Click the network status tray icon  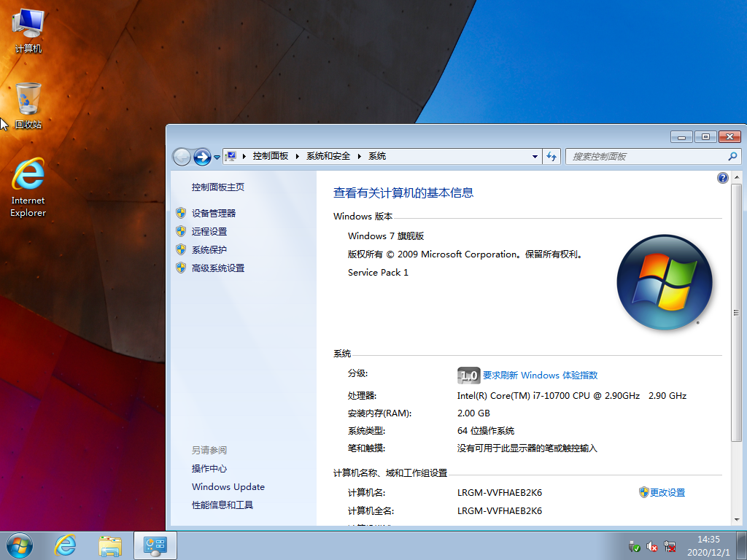[x=670, y=546]
